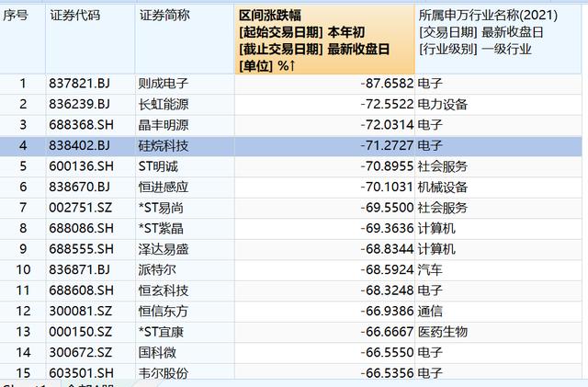Select the value -68.8344

387,249
